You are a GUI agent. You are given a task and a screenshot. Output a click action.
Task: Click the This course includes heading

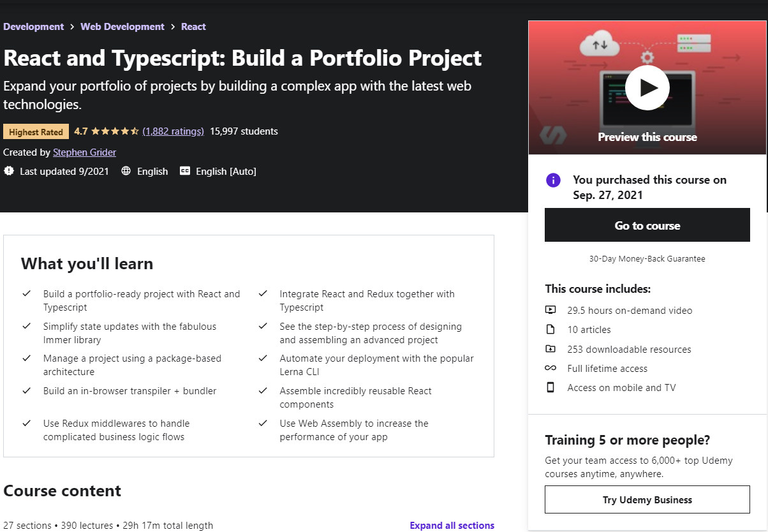pos(598,289)
